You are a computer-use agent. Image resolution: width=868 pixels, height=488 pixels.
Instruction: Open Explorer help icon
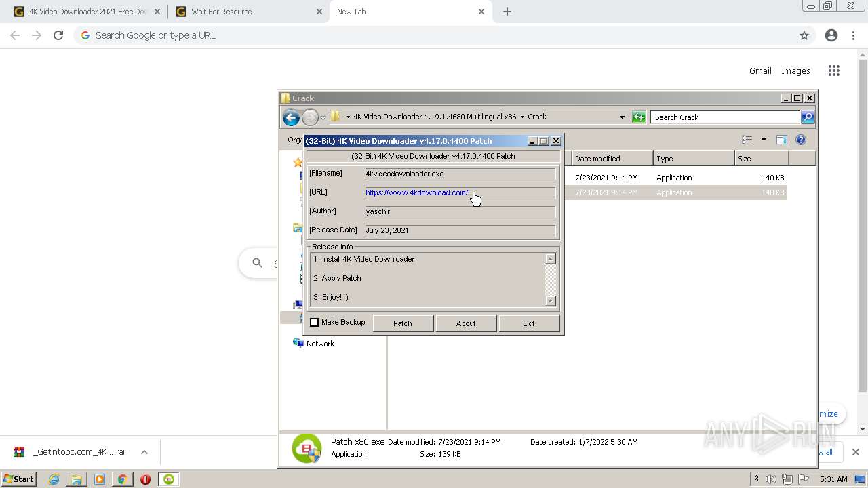point(801,140)
